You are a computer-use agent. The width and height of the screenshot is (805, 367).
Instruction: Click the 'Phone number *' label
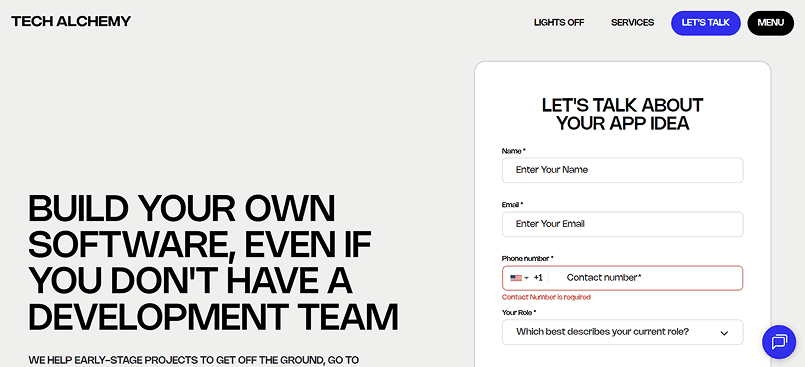tap(527, 258)
